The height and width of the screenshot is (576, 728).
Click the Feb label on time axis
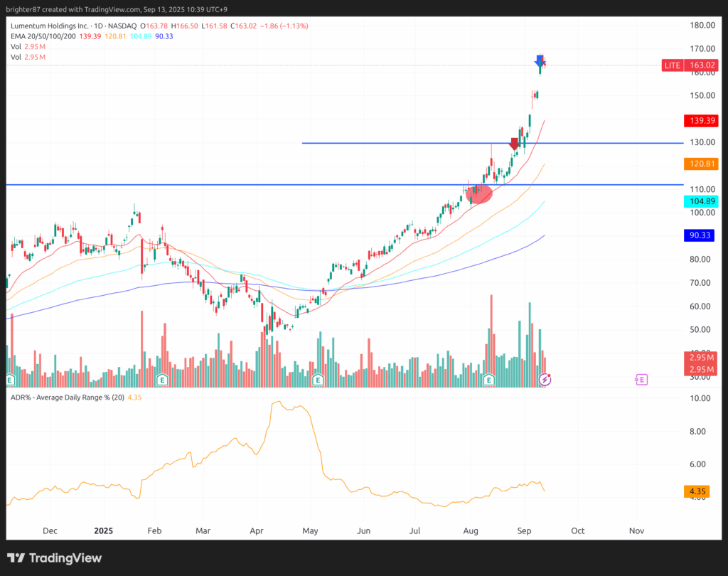[x=154, y=530]
